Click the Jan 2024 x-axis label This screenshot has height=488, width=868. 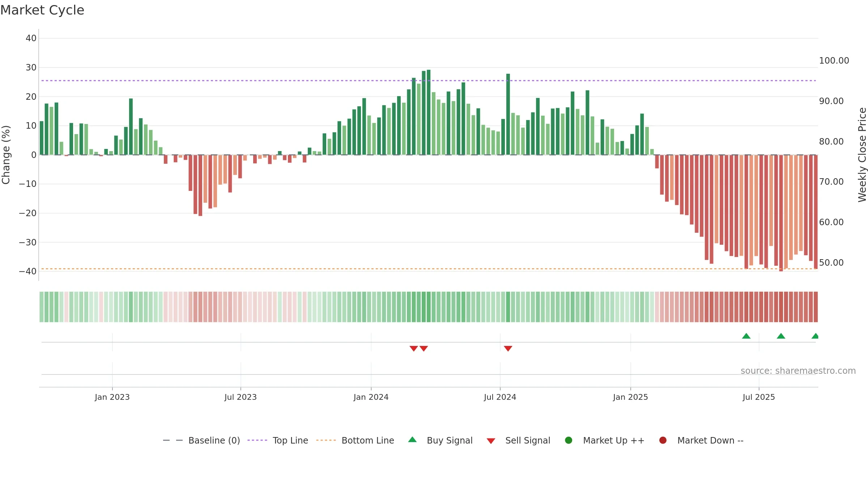pos(371,397)
